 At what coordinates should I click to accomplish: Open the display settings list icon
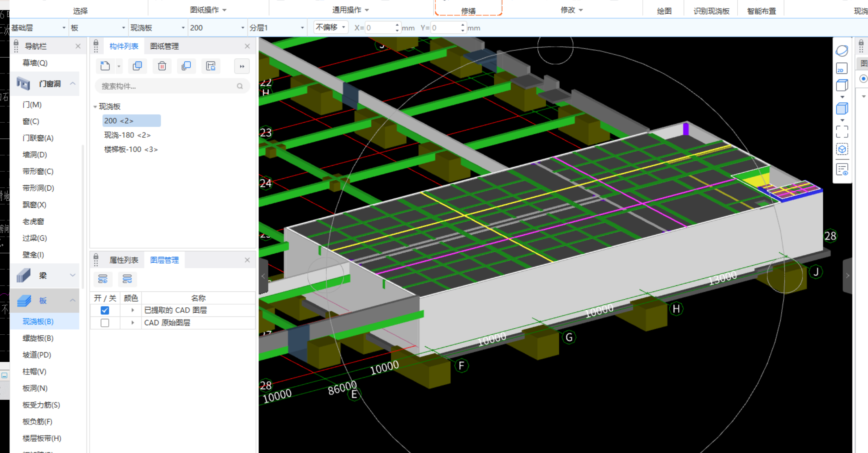click(842, 170)
